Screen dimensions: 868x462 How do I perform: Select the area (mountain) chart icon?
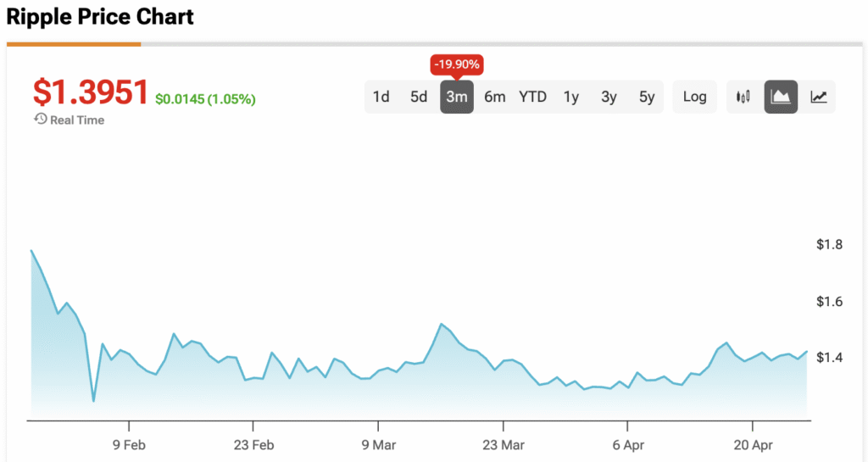click(x=781, y=97)
